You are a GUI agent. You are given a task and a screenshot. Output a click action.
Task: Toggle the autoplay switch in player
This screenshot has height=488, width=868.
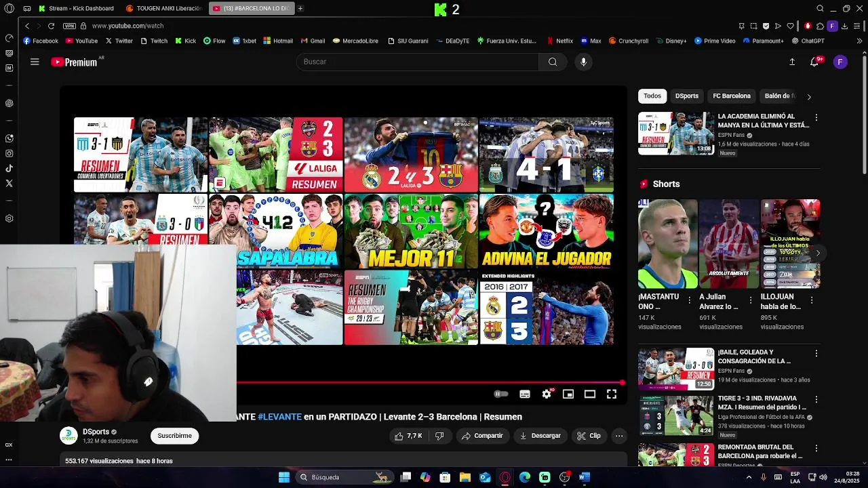click(x=501, y=394)
